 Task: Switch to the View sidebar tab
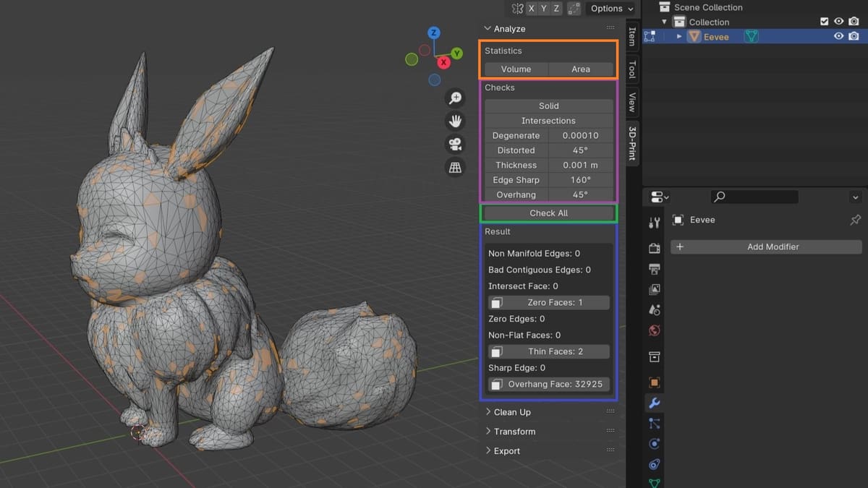(631, 102)
